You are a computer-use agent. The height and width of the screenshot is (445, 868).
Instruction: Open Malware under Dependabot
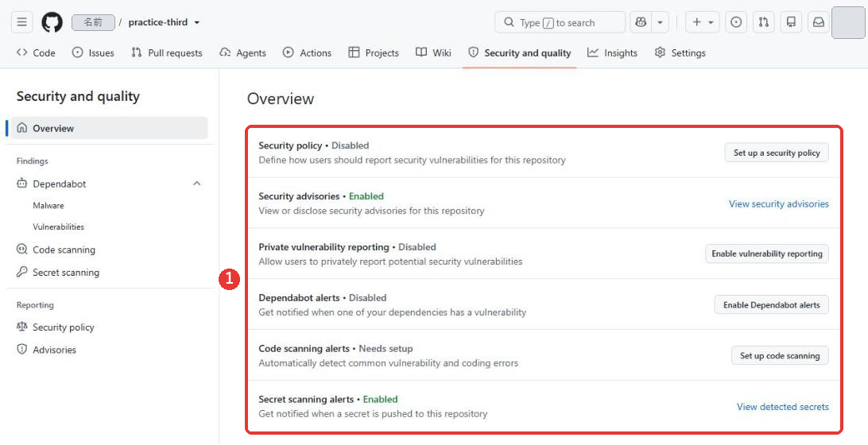coord(48,205)
